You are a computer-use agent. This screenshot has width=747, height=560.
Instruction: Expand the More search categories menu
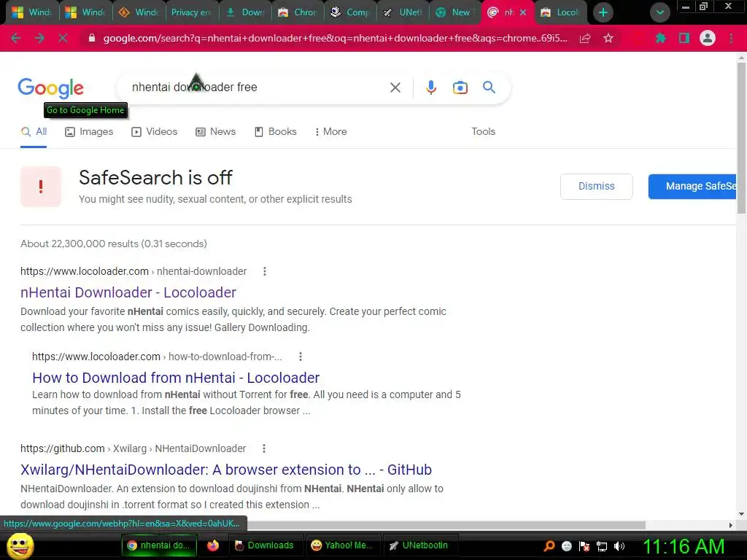coord(330,132)
